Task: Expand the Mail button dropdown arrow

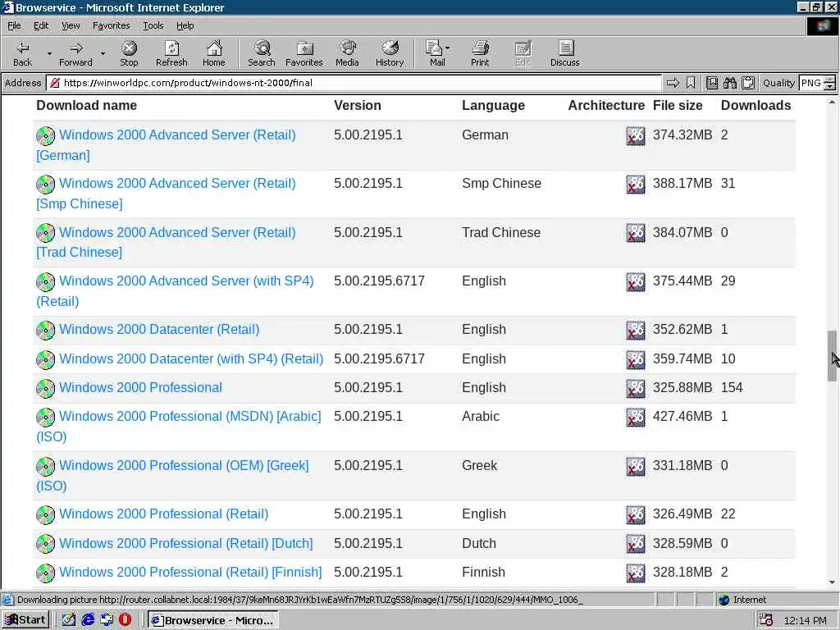Action: (448, 48)
